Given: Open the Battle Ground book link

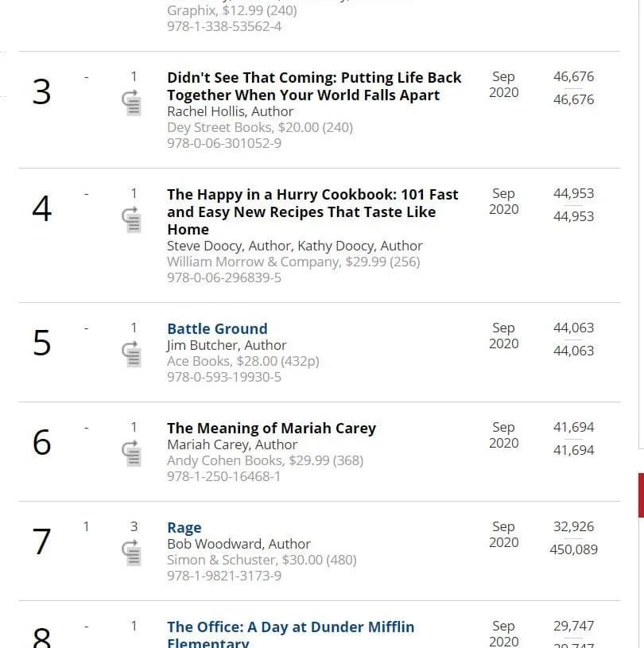Looking at the screenshot, I should pyautogui.click(x=217, y=328).
